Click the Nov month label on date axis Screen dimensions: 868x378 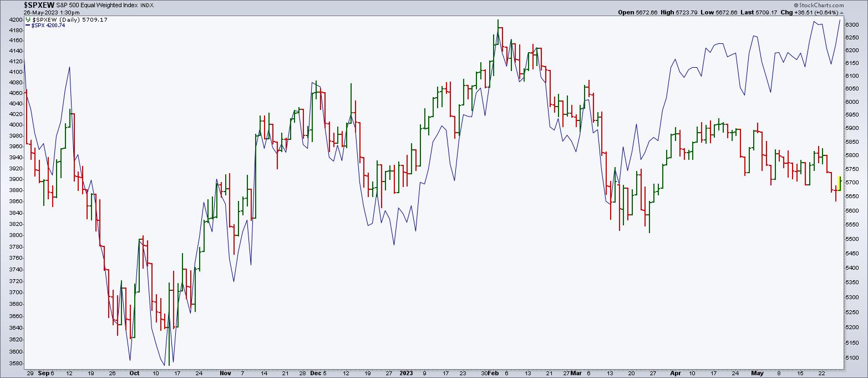(224, 374)
